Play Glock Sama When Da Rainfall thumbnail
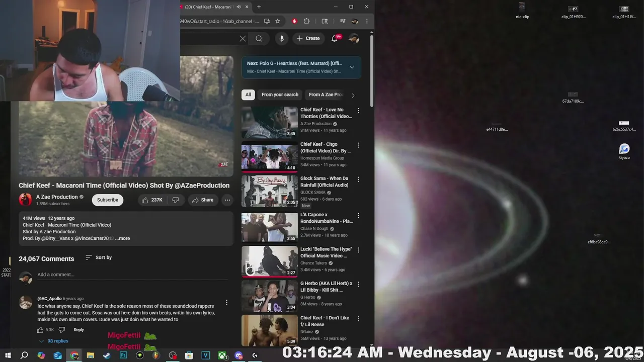 [x=270, y=191]
